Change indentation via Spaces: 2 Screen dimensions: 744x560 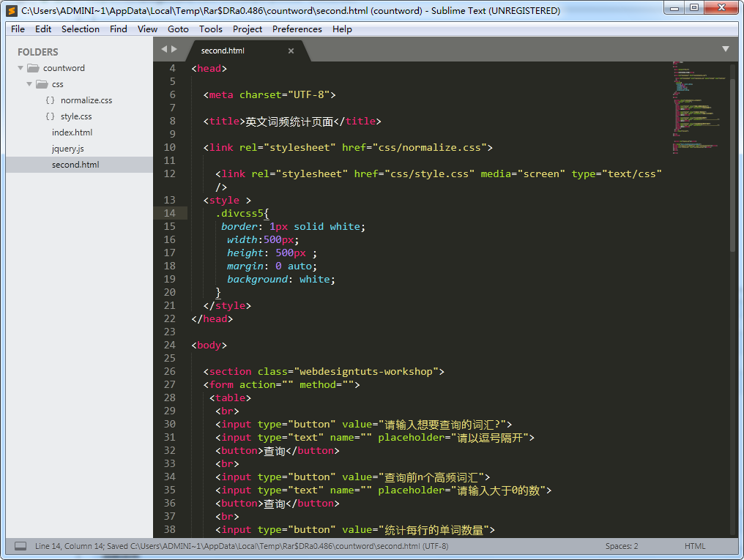coord(622,546)
